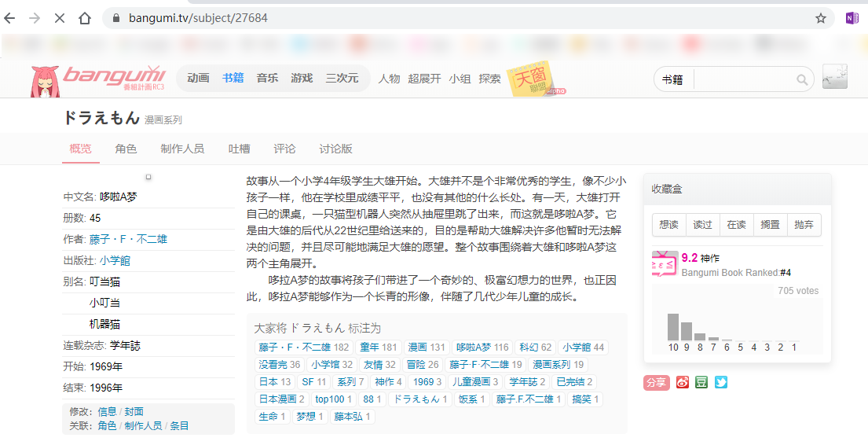Open the OneNote extension icon

[852, 18]
